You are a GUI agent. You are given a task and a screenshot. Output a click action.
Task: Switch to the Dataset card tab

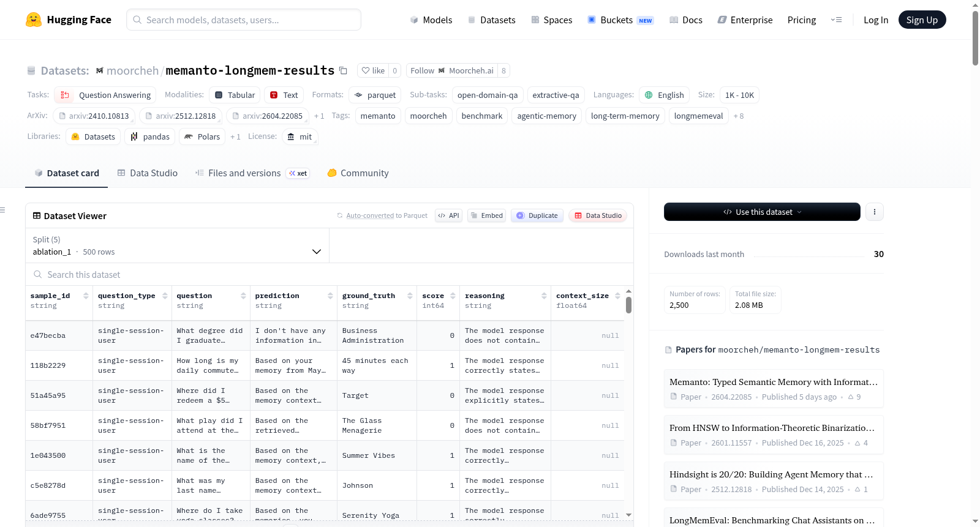pyautogui.click(x=66, y=173)
